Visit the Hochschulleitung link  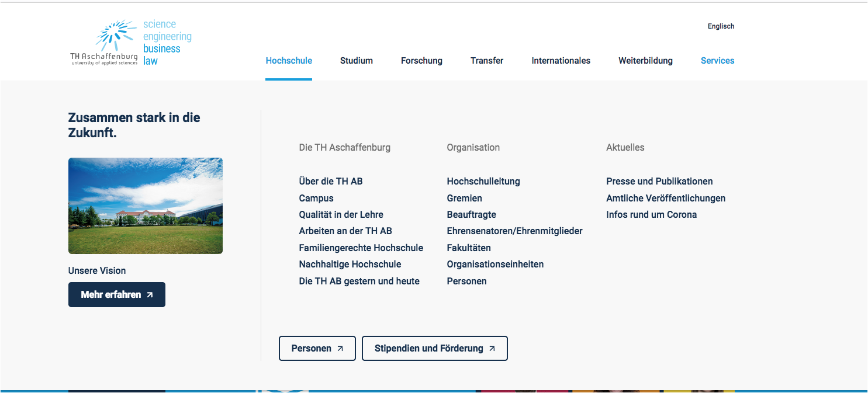click(483, 181)
